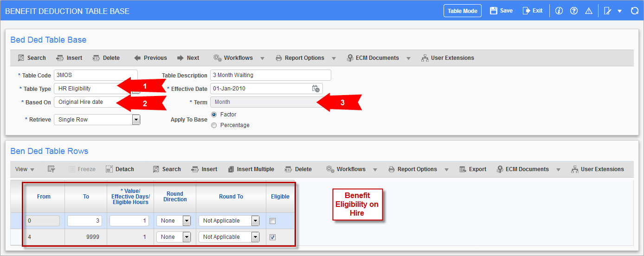Click Insert in Bed Ded Table Base toolbar
This screenshot has height=256, width=644.
point(69,58)
